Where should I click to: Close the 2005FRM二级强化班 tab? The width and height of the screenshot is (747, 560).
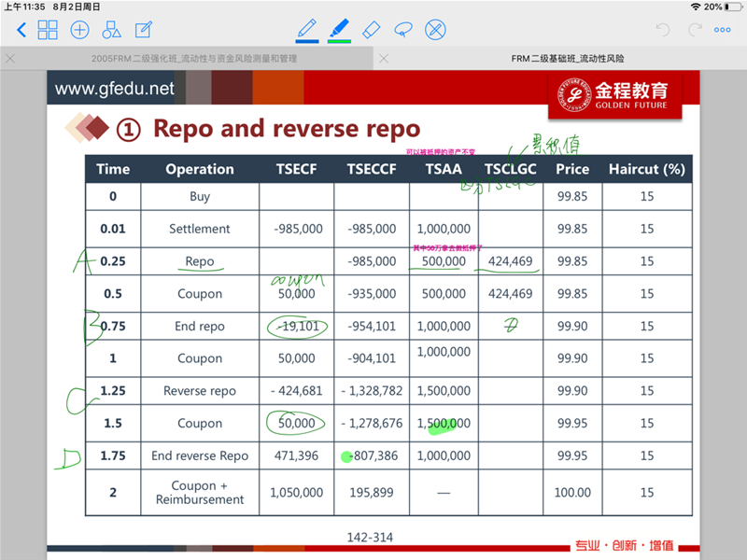coord(10,58)
